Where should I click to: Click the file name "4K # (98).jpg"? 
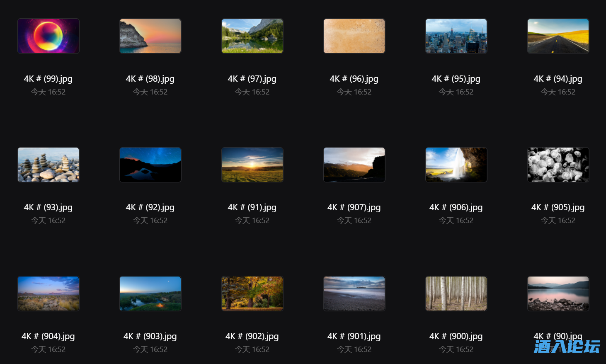150,79
